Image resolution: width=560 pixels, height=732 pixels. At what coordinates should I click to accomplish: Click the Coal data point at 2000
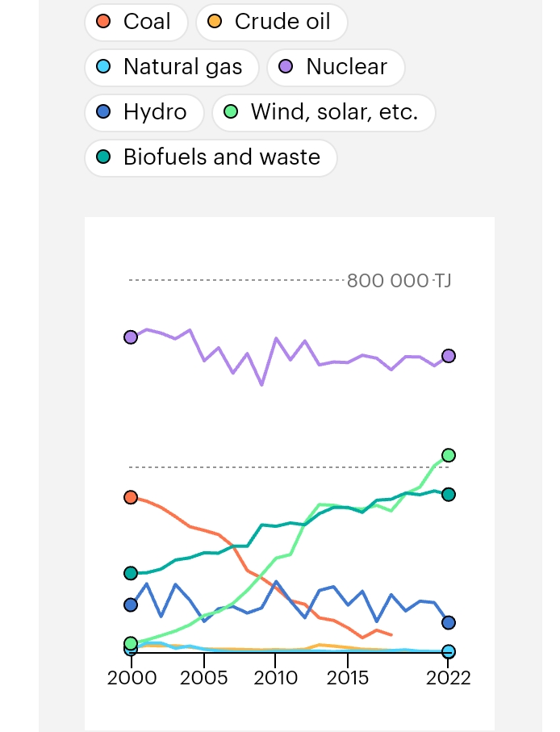click(131, 497)
